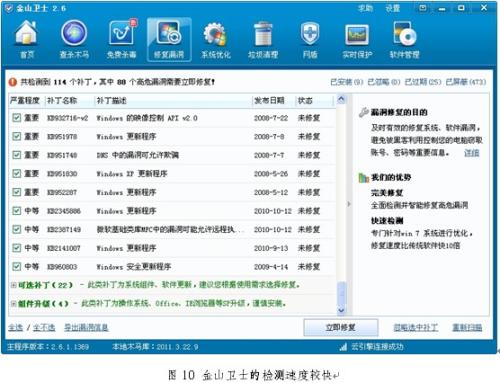
Task: Select the 微软基础类库MFC patch description
Action: click(170, 230)
